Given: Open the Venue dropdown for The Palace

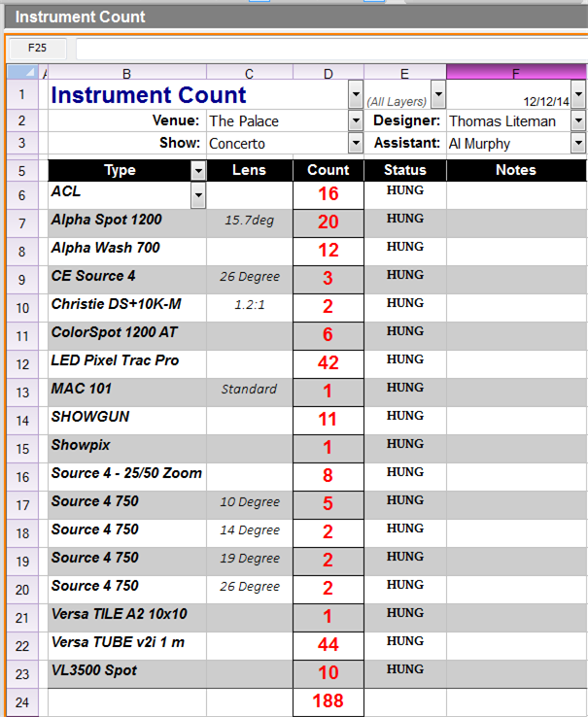Looking at the screenshot, I should tap(355, 121).
